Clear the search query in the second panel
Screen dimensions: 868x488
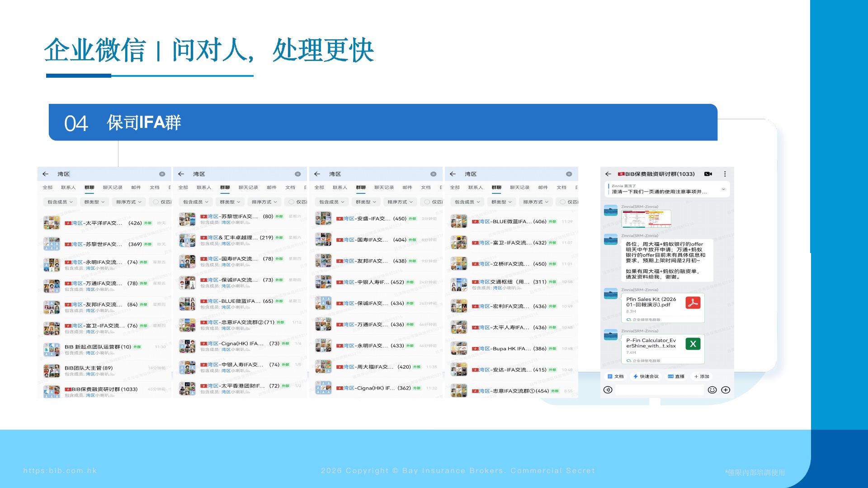[x=297, y=174]
